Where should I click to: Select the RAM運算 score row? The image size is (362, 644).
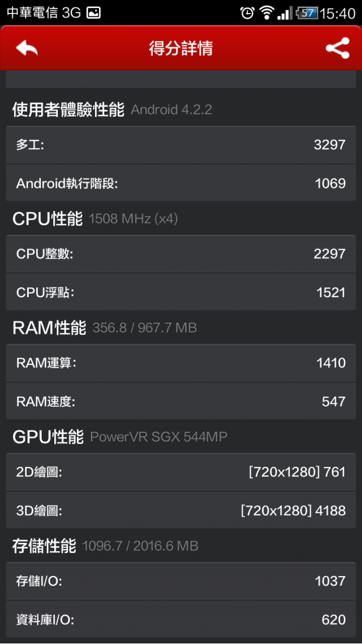click(x=180, y=363)
